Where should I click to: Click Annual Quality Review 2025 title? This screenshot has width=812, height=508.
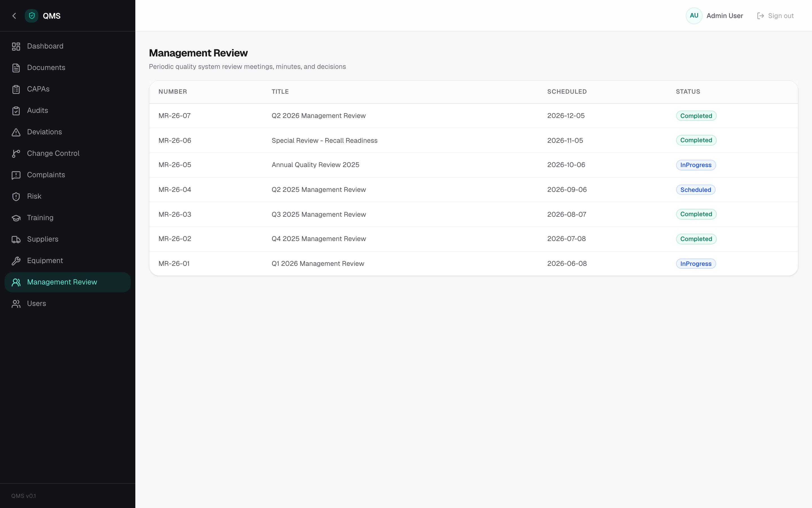(x=315, y=165)
